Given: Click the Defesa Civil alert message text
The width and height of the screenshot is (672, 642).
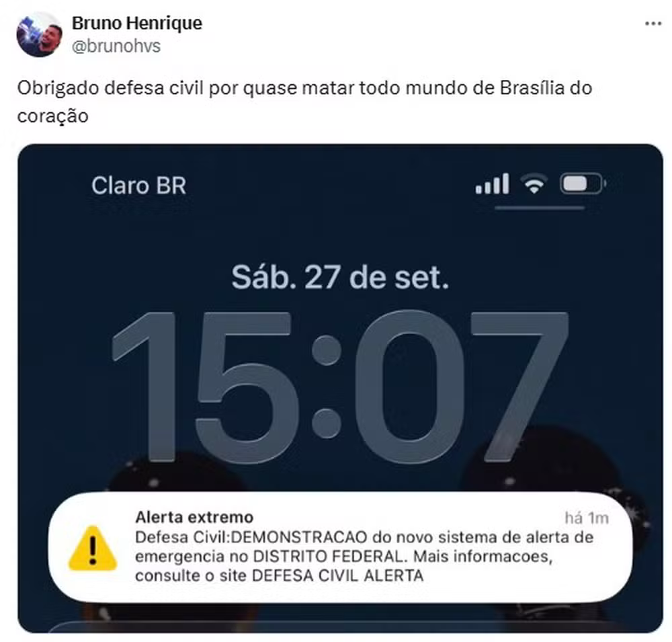Looking at the screenshot, I should pyautogui.click(x=364, y=556).
